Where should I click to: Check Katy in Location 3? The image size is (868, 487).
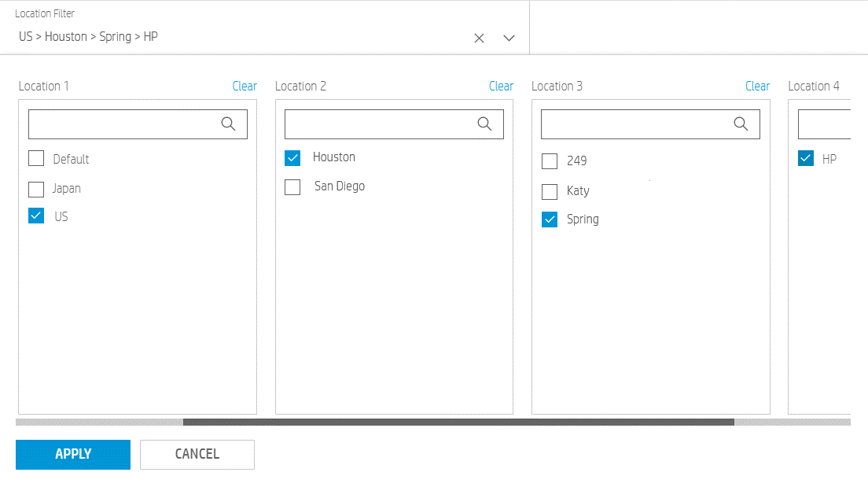(549, 190)
